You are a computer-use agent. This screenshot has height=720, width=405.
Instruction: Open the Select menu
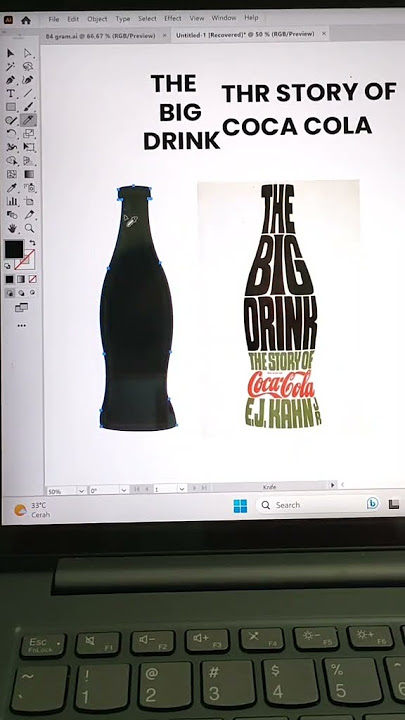[147, 19]
